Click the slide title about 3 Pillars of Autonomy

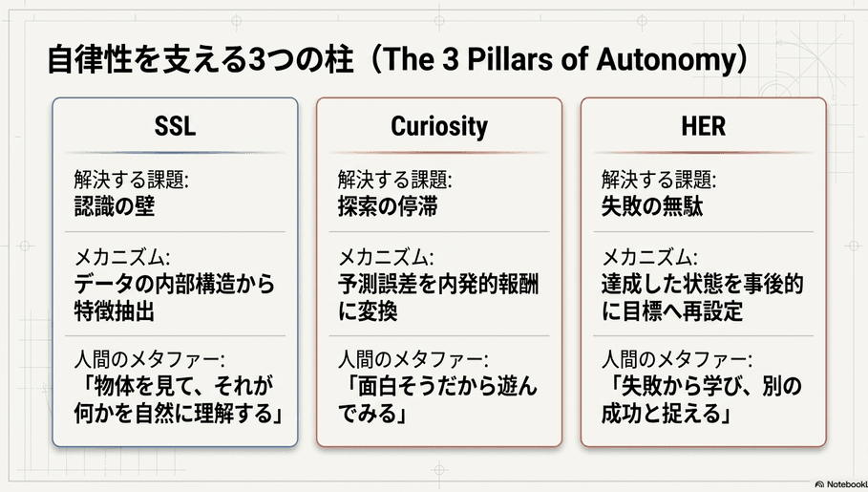pos(397,60)
